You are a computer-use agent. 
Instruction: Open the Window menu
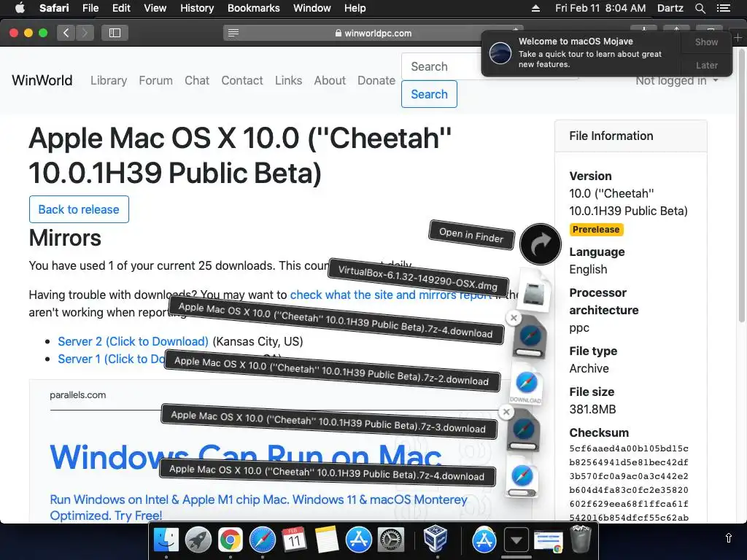tap(312, 8)
